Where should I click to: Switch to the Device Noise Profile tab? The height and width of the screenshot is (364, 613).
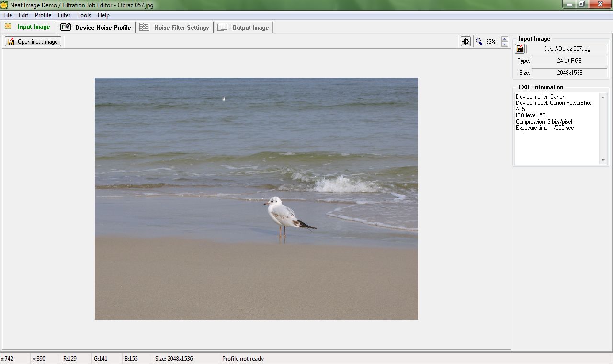point(96,27)
